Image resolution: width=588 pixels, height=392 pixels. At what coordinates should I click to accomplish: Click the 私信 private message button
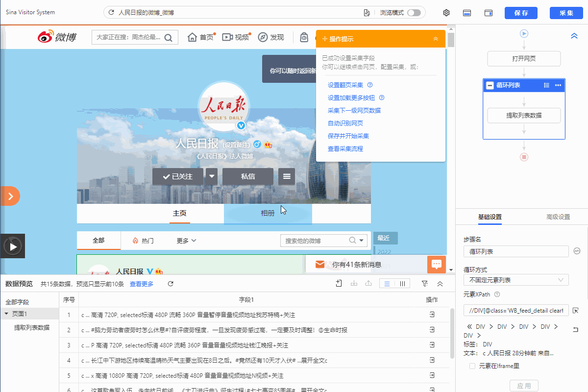pyautogui.click(x=248, y=176)
